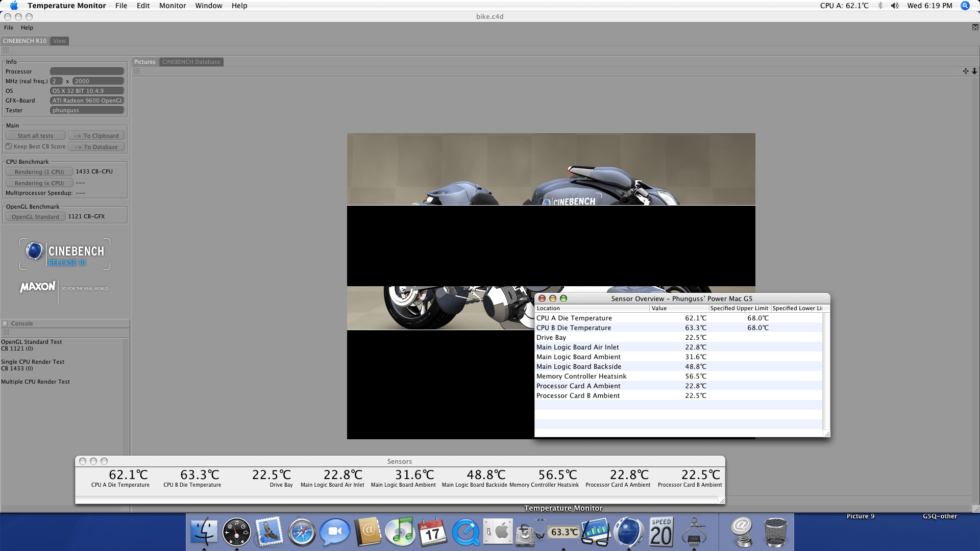Open iTunes from the dock
The height and width of the screenshot is (551, 980).
(x=400, y=532)
